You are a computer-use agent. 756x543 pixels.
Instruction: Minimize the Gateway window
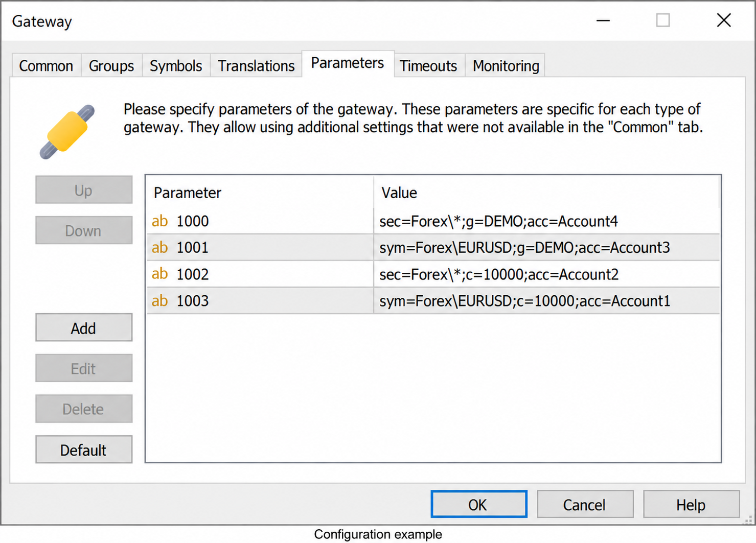[603, 20]
